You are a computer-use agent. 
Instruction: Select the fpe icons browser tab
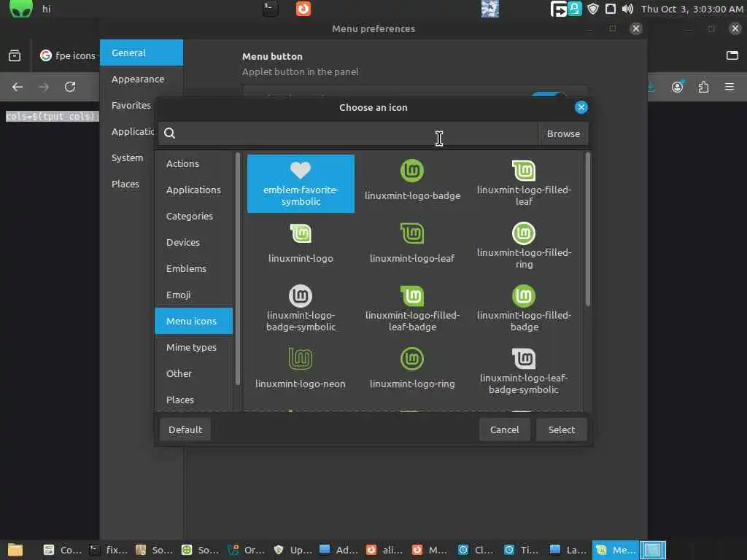[x=68, y=55]
